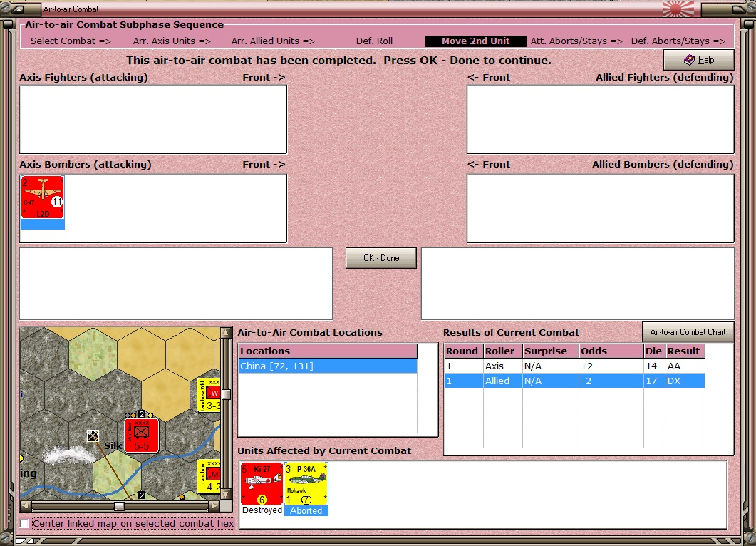Screen dimensions: 756x546
Task: Click the die value 17 cell
Action: (x=654, y=381)
